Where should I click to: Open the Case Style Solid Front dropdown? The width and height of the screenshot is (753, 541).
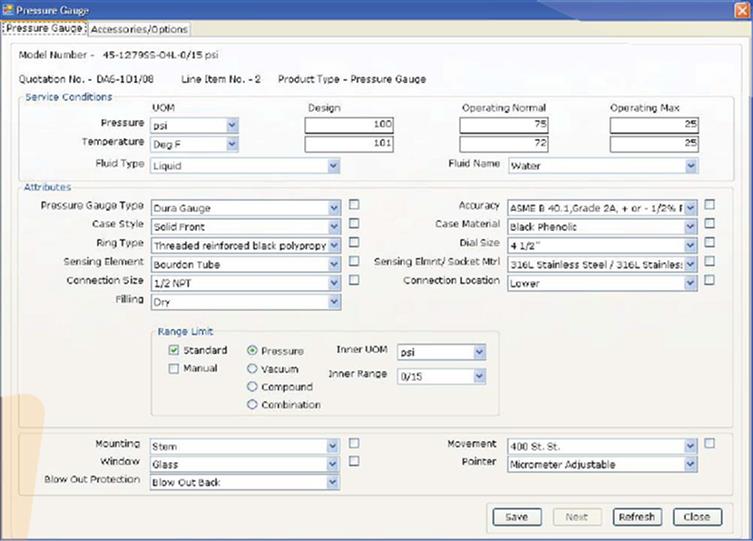[246, 227]
